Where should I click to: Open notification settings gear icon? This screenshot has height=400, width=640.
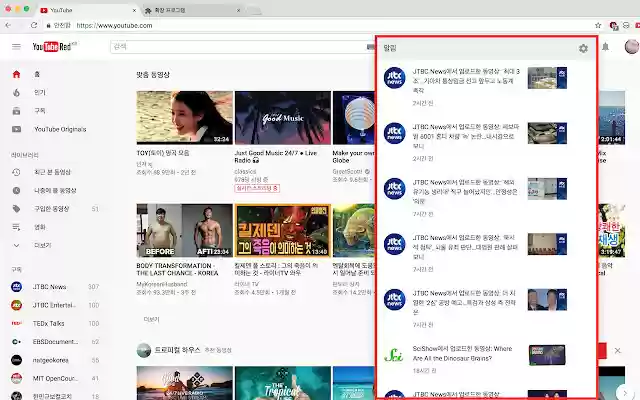click(583, 48)
